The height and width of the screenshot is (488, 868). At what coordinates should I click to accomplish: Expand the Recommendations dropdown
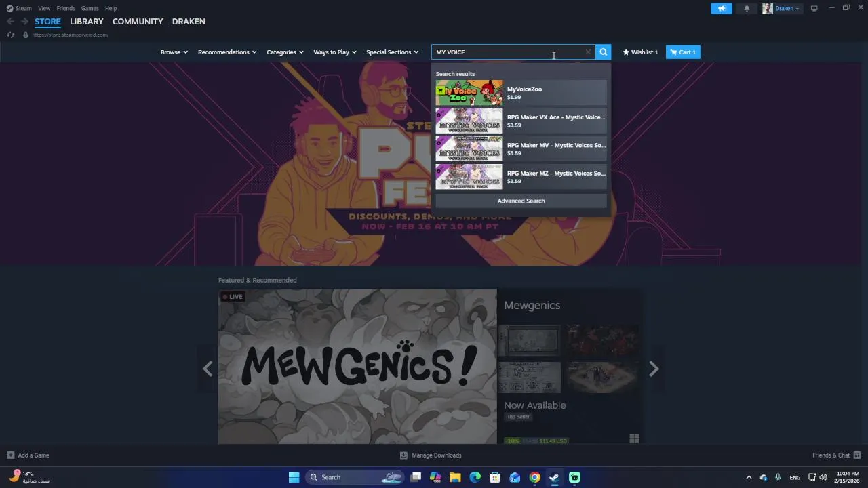[x=227, y=52]
